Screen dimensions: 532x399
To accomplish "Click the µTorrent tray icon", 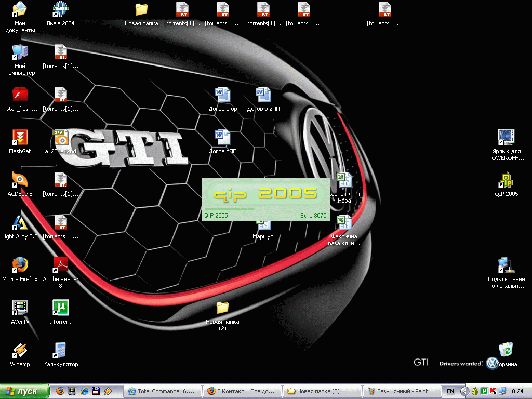I will click(x=484, y=391).
